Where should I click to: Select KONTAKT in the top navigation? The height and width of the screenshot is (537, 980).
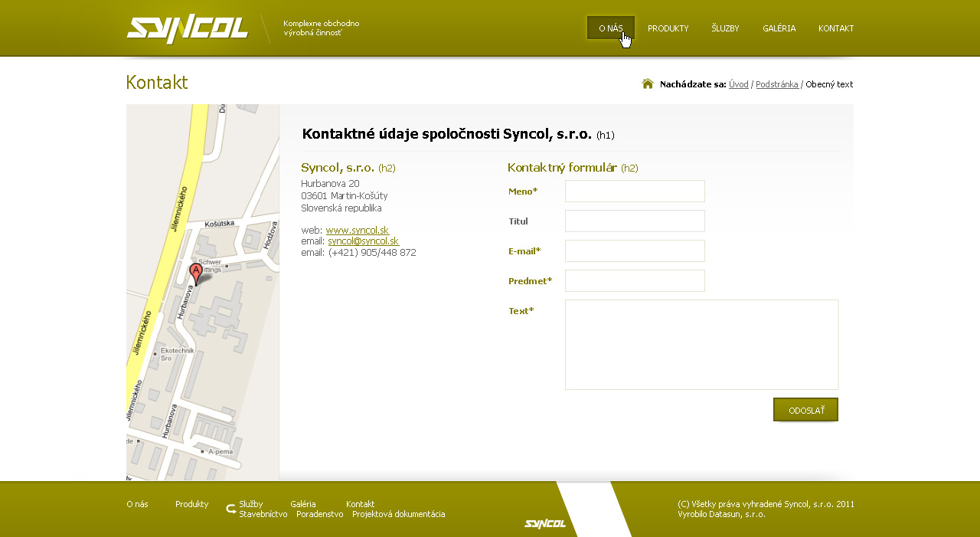point(836,28)
